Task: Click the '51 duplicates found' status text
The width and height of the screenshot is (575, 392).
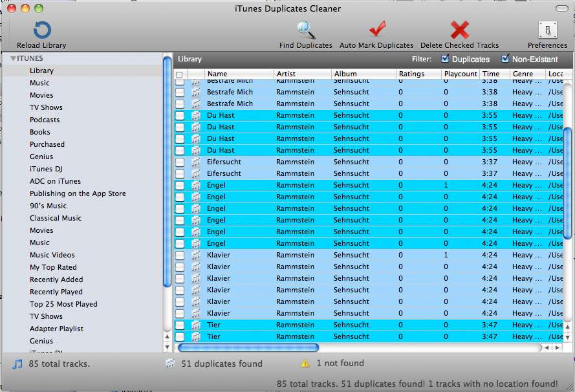Action: pos(222,364)
